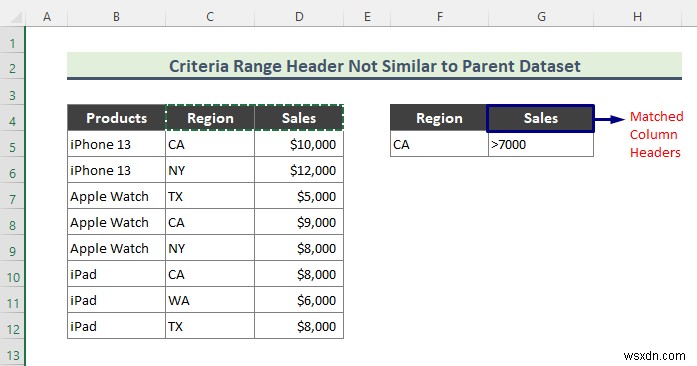Select 'Apple Watch' in row 8
The image size is (697, 366).
pos(116,222)
